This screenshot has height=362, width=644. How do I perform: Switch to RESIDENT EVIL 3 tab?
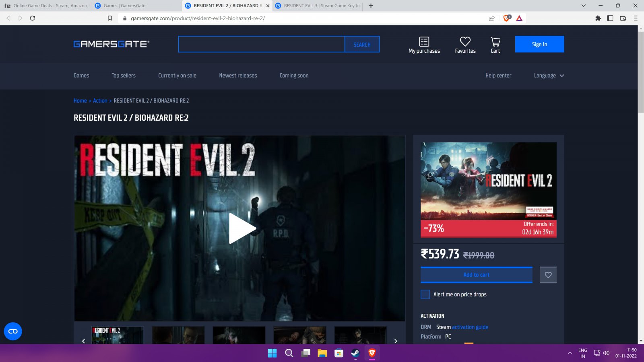coord(318,6)
